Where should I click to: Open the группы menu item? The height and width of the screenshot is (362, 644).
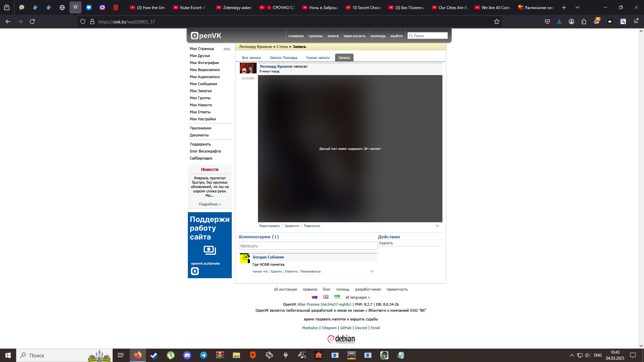315,36
